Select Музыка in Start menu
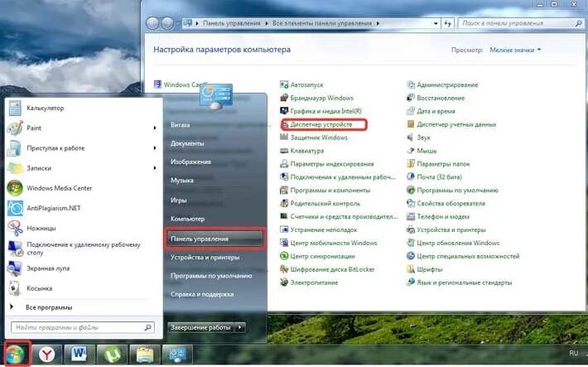Viewport: 588px width, 367px height. click(x=182, y=180)
